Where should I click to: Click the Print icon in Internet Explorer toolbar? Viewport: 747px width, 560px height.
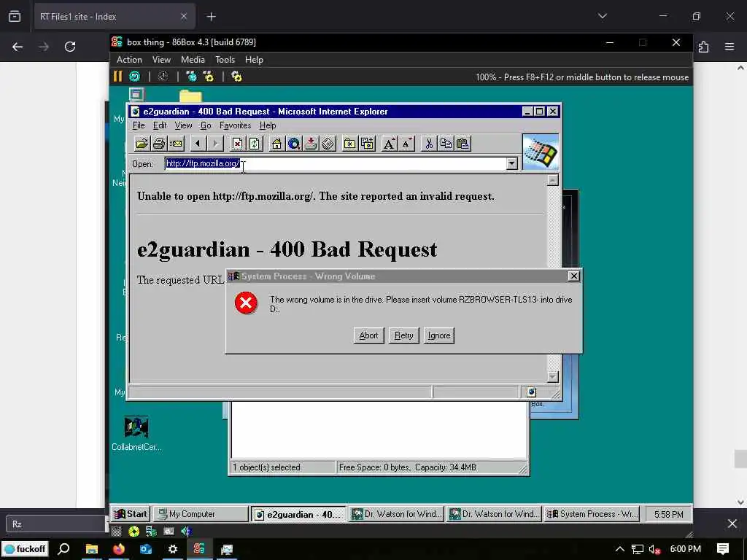click(x=158, y=144)
